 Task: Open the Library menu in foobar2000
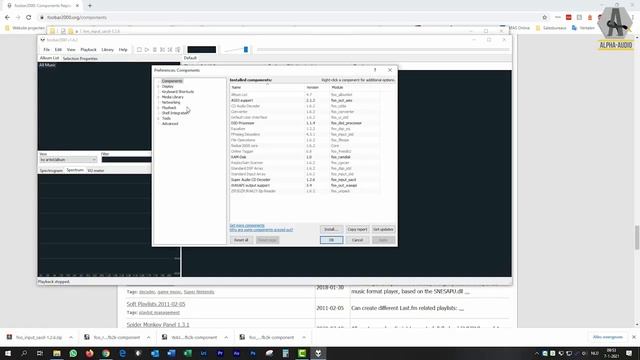pos(107,50)
